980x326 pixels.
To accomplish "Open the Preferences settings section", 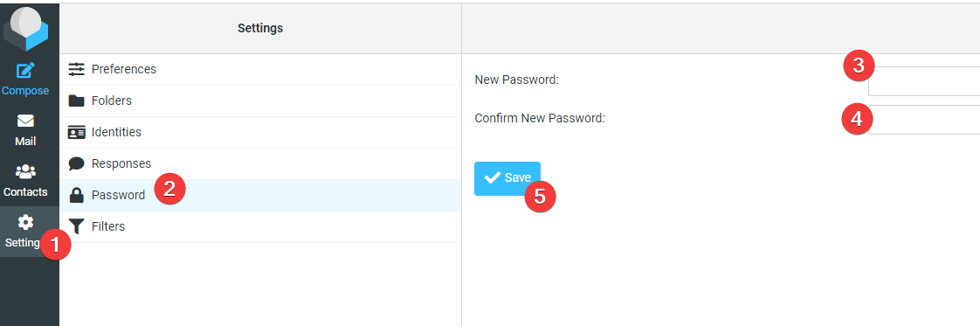I will point(260,69).
